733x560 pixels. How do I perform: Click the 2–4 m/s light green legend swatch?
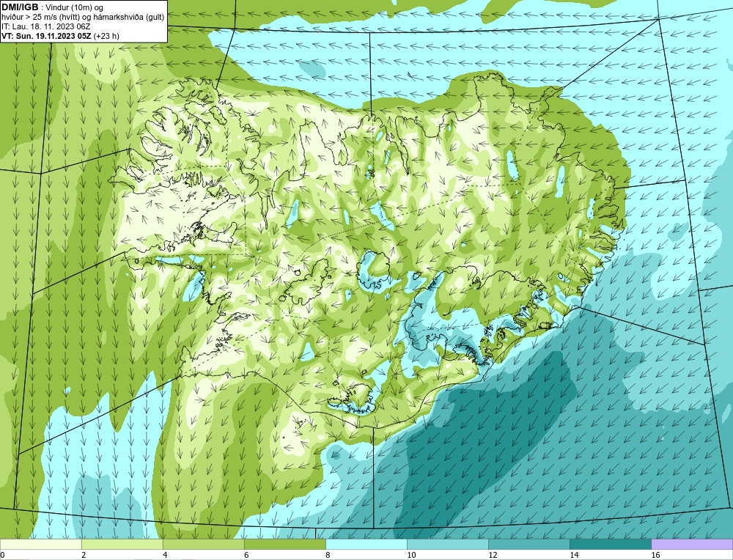122,545
